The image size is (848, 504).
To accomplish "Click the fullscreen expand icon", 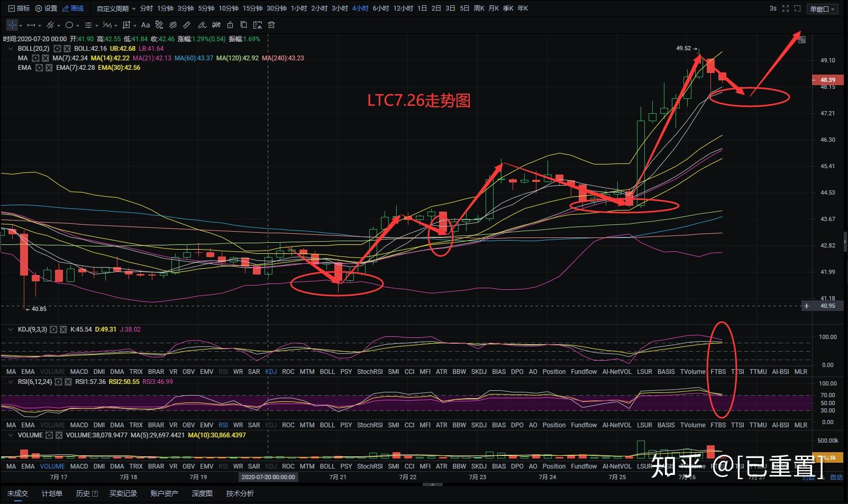I will tap(786, 8).
